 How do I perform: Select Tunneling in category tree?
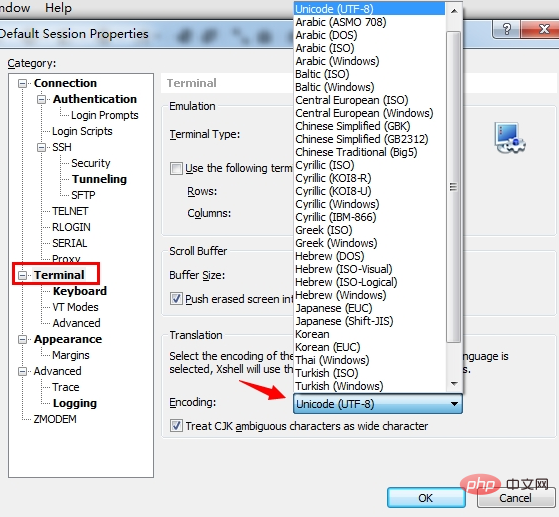point(99,179)
